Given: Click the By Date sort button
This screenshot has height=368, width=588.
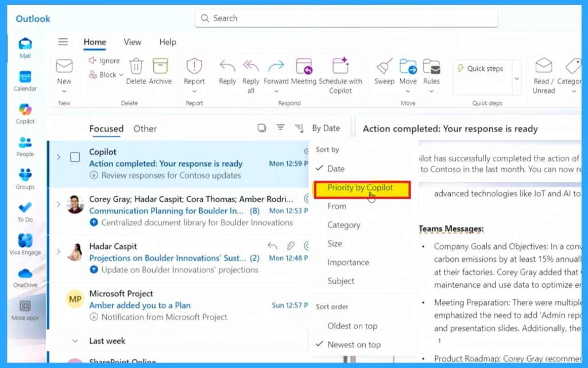Looking at the screenshot, I should (x=326, y=128).
